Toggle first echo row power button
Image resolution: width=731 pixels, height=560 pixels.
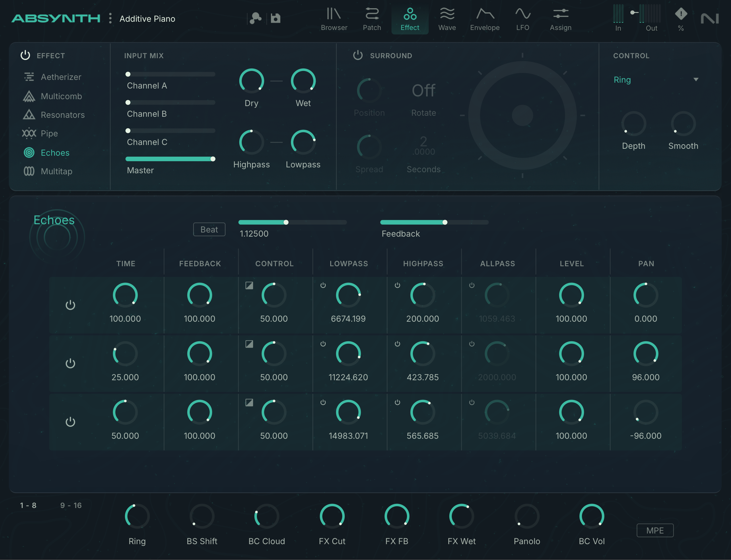(x=70, y=305)
